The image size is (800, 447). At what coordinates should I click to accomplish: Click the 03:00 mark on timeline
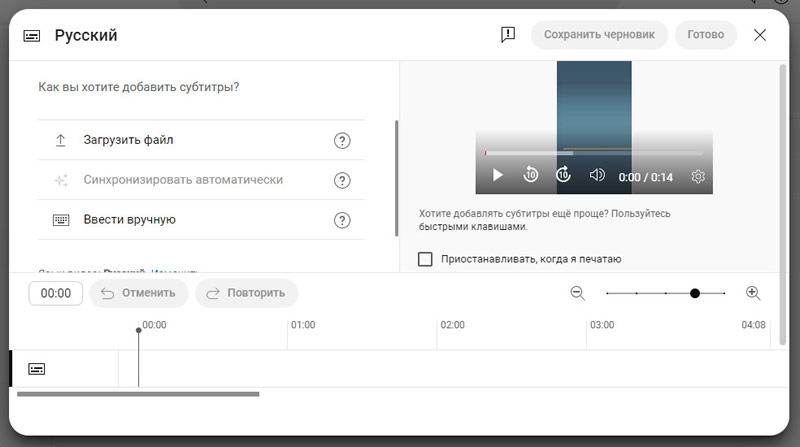pyautogui.click(x=602, y=325)
